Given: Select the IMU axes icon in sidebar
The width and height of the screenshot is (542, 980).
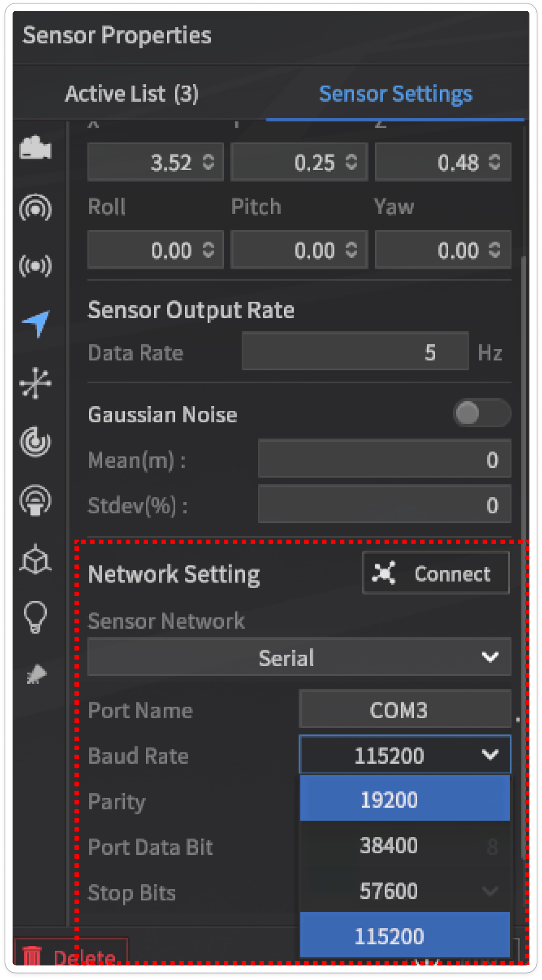Looking at the screenshot, I should coord(35,383).
